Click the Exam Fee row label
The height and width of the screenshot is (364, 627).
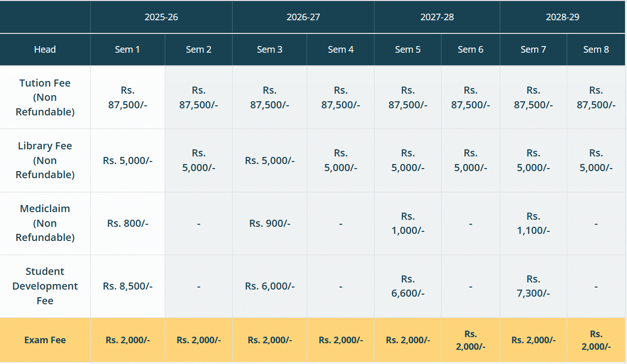pos(45,340)
